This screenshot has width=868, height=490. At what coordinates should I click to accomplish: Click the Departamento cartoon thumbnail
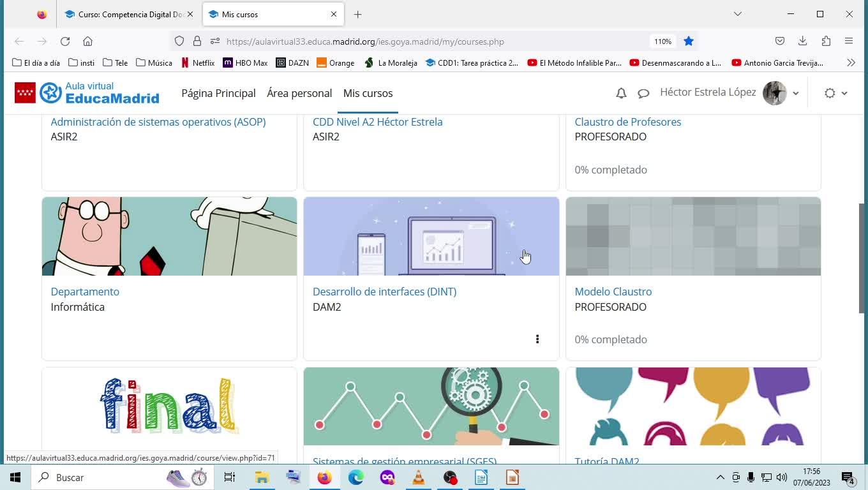(169, 236)
